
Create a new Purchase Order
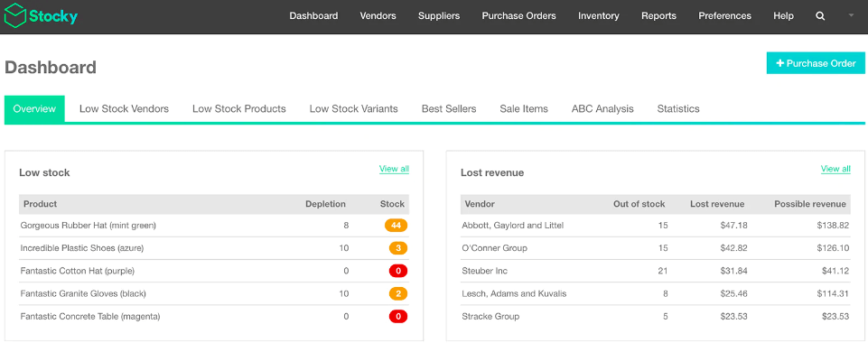tap(816, 63)
